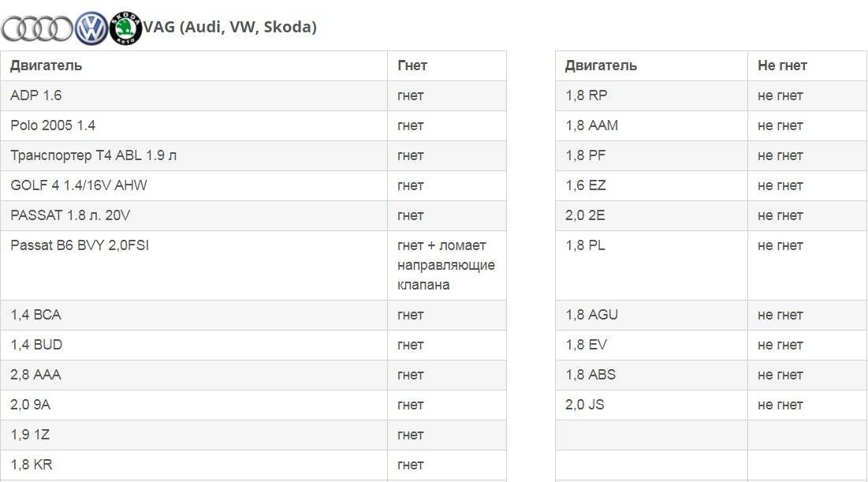
Task: Select the ADP 1.6 engine cell
Action: (194, 95)
